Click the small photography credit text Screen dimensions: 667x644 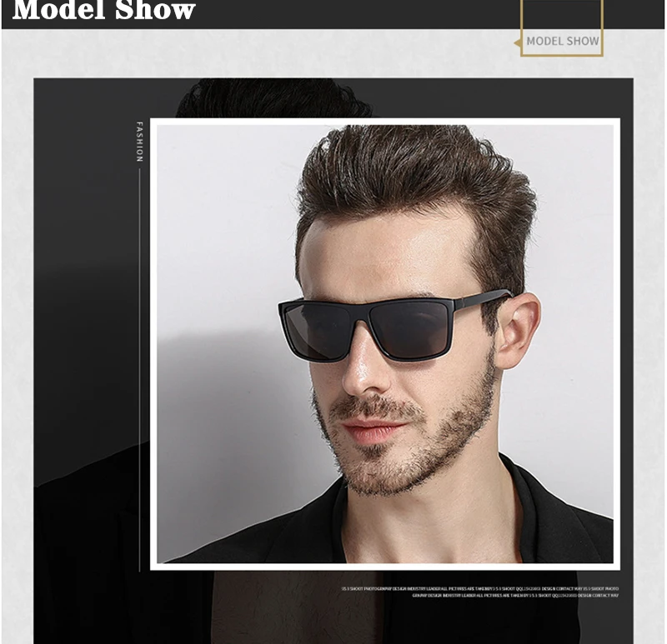tap(480, 592)
